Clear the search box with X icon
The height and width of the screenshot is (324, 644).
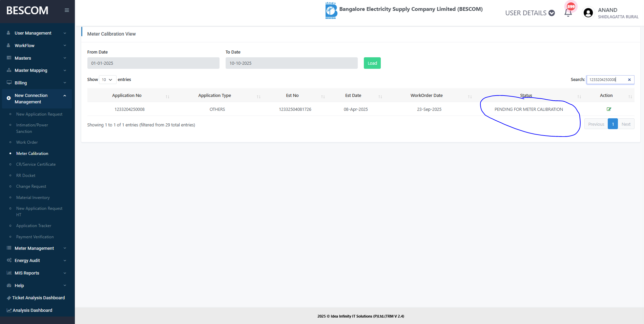[x=629, y=80]
